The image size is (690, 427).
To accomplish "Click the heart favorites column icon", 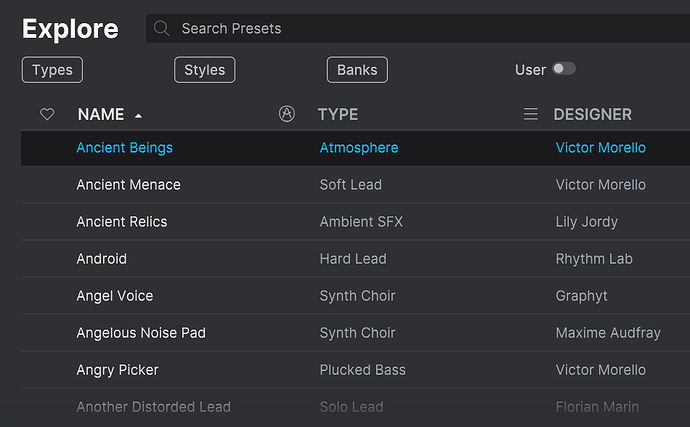I will [x=47, y=115].
